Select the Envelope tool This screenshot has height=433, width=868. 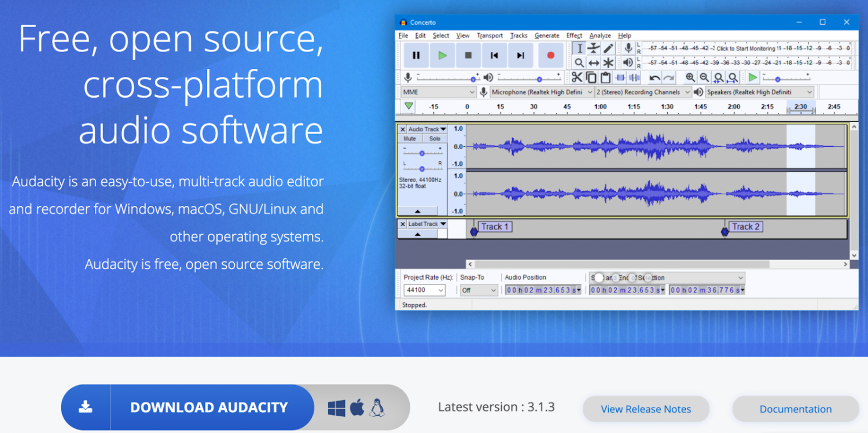coord(594,49)
